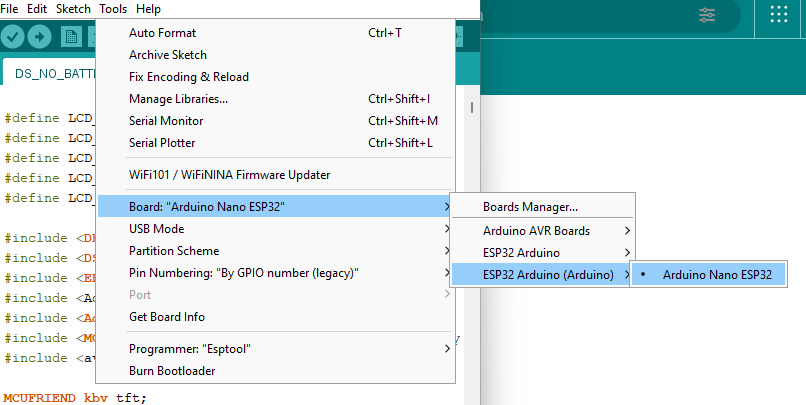Open Manage Libraries...

[x=276, y=99]
